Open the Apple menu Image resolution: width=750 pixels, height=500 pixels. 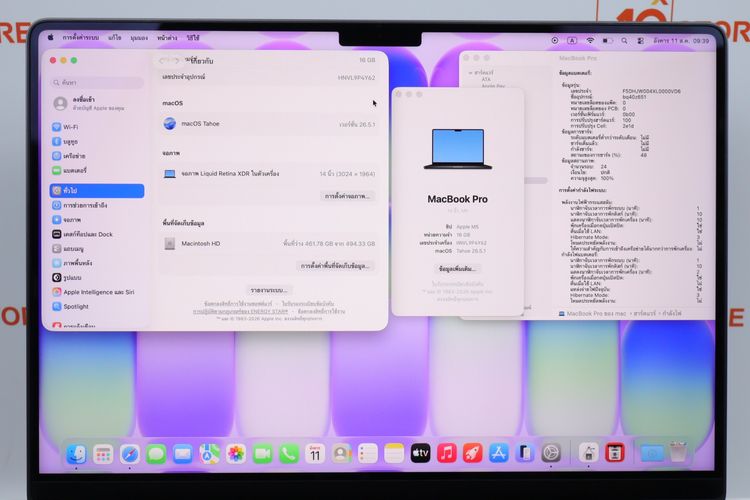(51, 37)
